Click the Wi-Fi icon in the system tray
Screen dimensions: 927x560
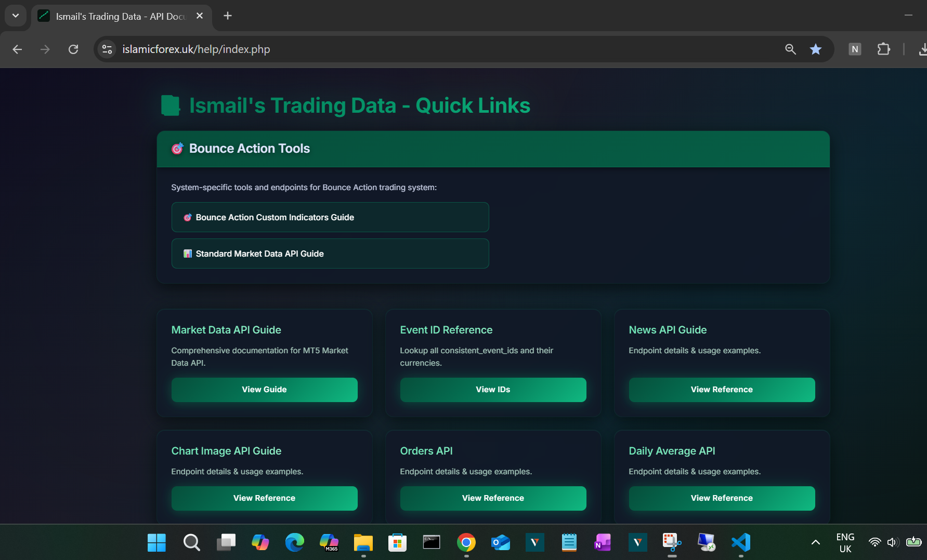click(874, 542)
